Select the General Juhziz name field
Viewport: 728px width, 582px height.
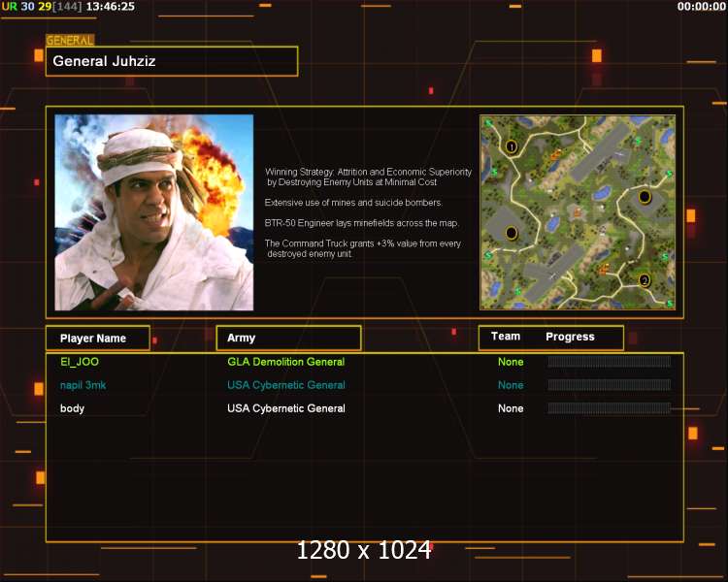point(172,61)
